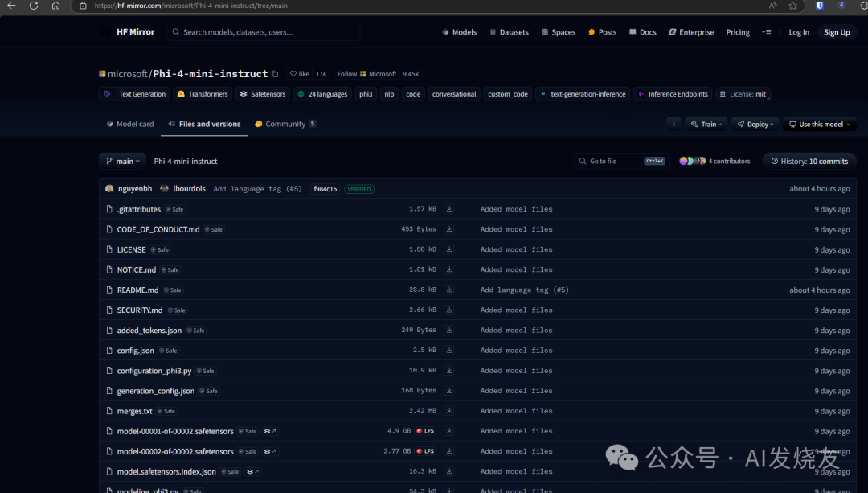
Task: Download the .gitattributes file
Action: click(x=449, y=209)
